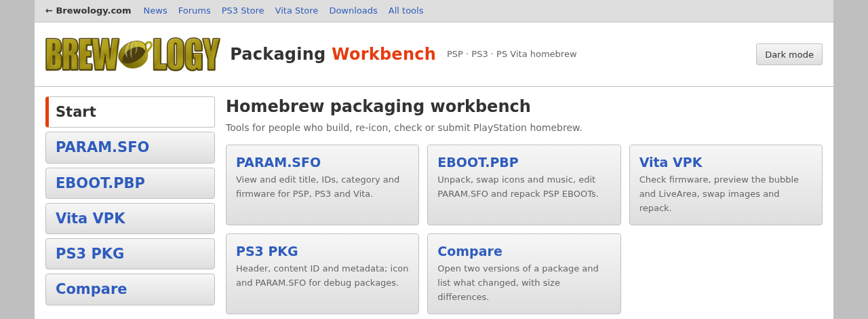This screenshot has width=868, height=319.
Task: Select PS3 PKG in the sidebar
Action: [130, 254]
